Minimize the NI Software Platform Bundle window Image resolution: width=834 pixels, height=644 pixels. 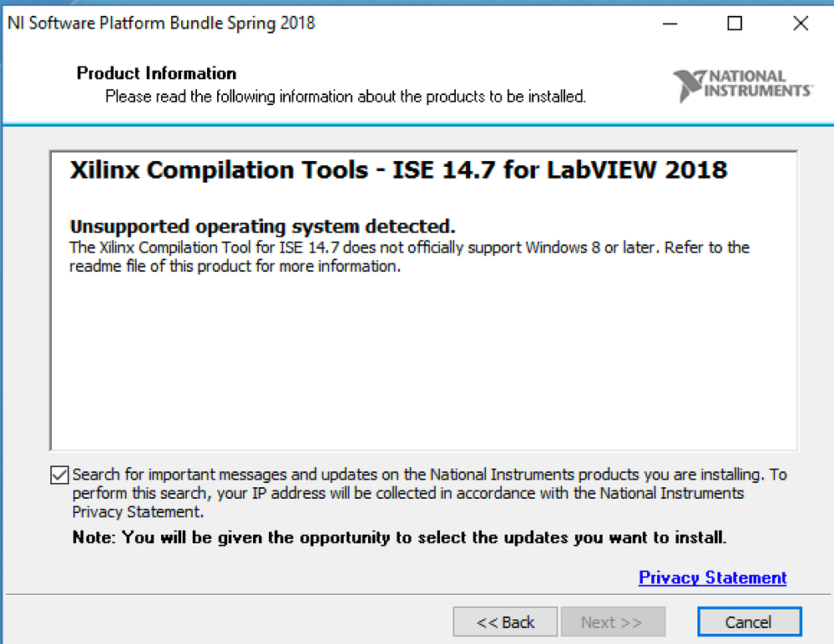click(x=670, y=23)
